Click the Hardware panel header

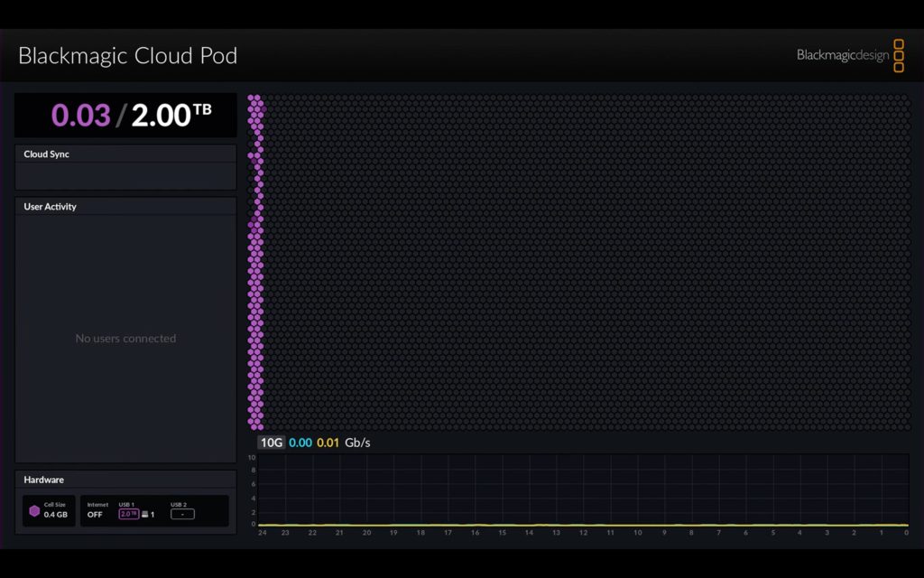(125, 480)
